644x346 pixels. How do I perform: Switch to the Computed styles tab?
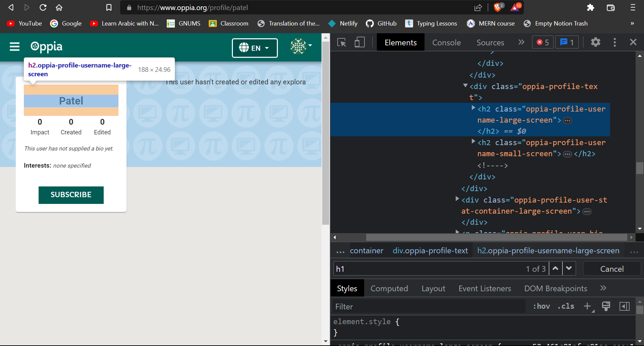tap(389, 288)
